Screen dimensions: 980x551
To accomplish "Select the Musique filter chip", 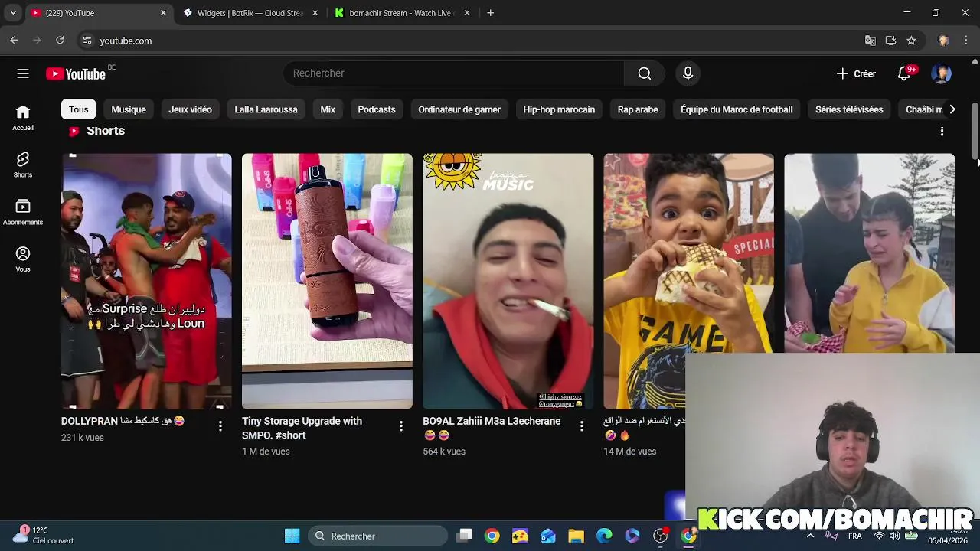I will click(129, 109).
